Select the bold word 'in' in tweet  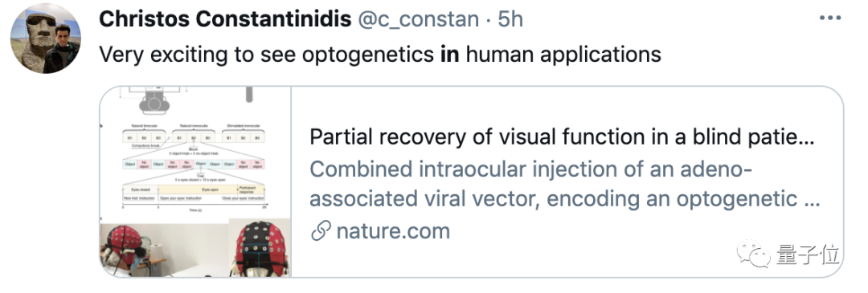point(450,54)
